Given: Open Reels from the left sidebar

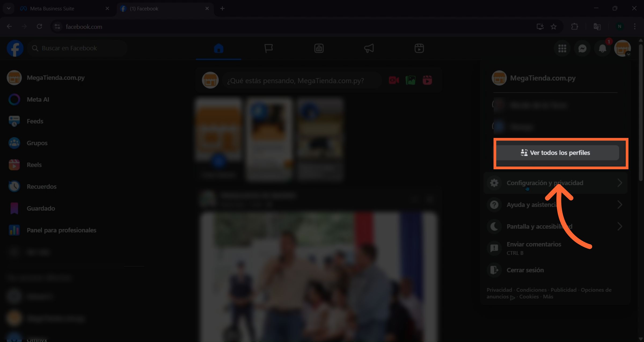Looking at the screenshot, I should 34,164.
